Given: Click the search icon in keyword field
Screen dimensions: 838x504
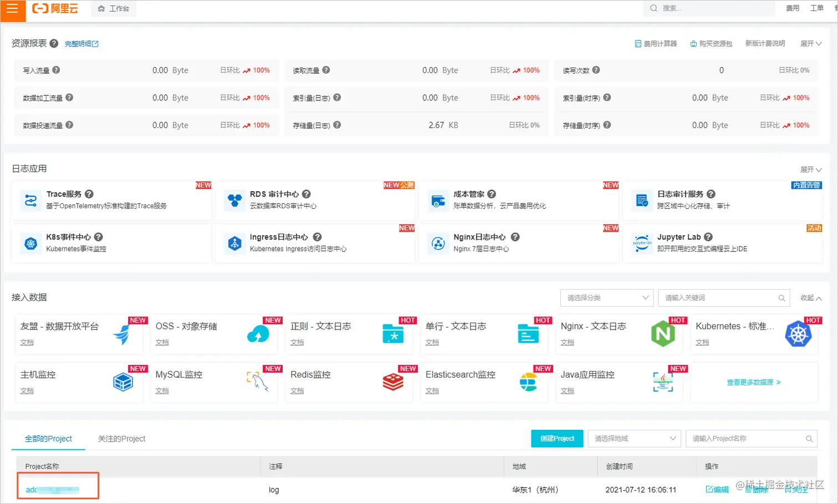Looking at the screenshot, I should [x=781, y=298].
